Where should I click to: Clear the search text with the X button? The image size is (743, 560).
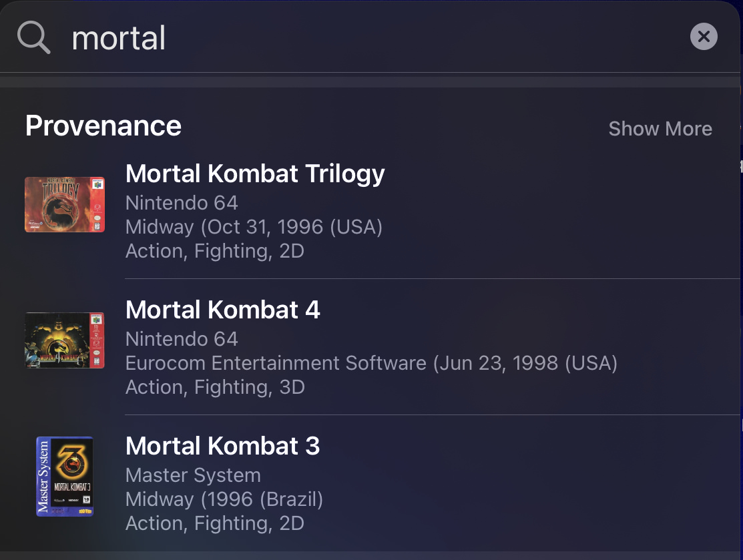tap(704, 37)
